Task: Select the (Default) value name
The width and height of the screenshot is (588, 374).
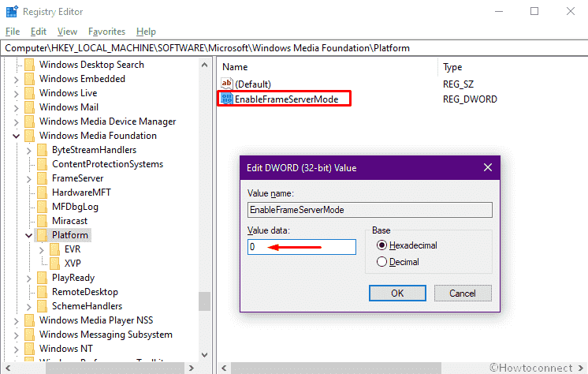Action: 253,84
